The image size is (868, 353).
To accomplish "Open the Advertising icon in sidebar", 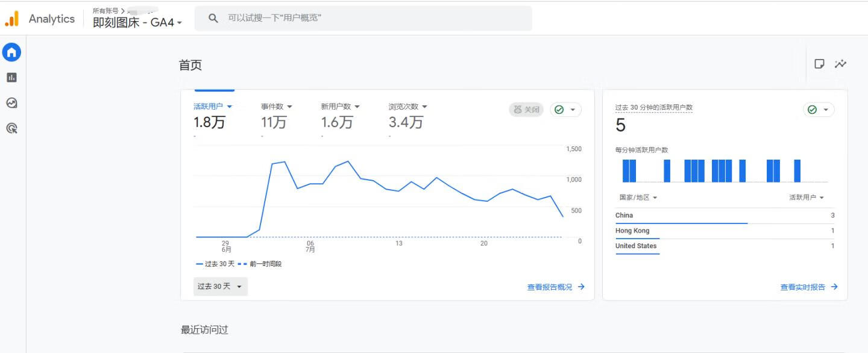I will 11,128.
